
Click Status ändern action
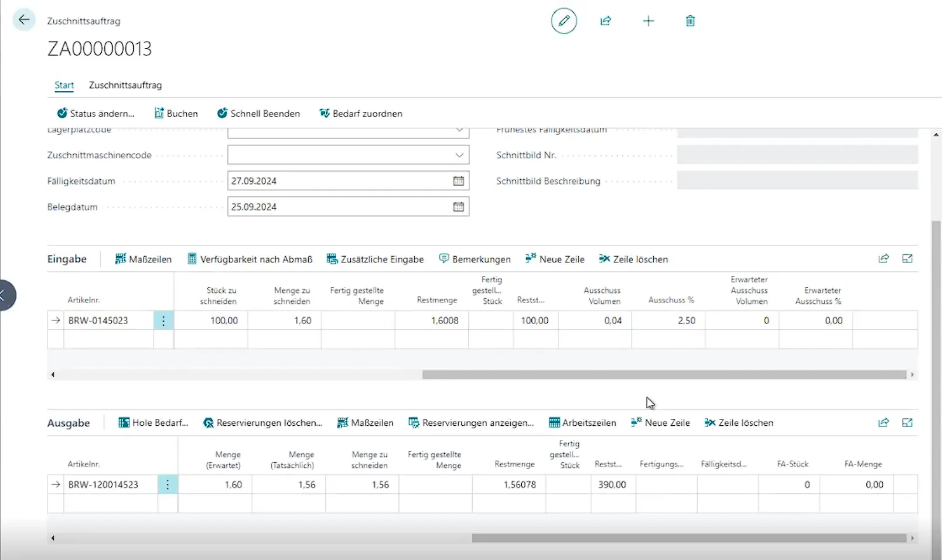pos(95,114)
